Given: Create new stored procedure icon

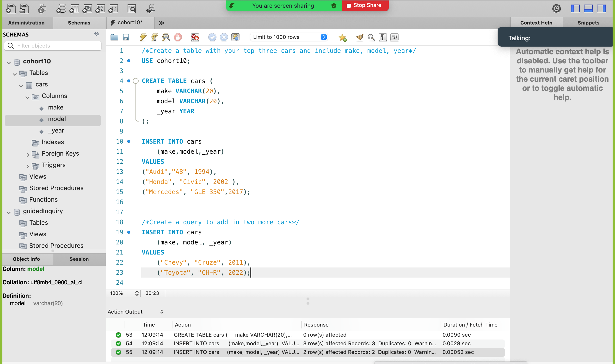Looking at the screenshot, I should (x=100, y=9).
